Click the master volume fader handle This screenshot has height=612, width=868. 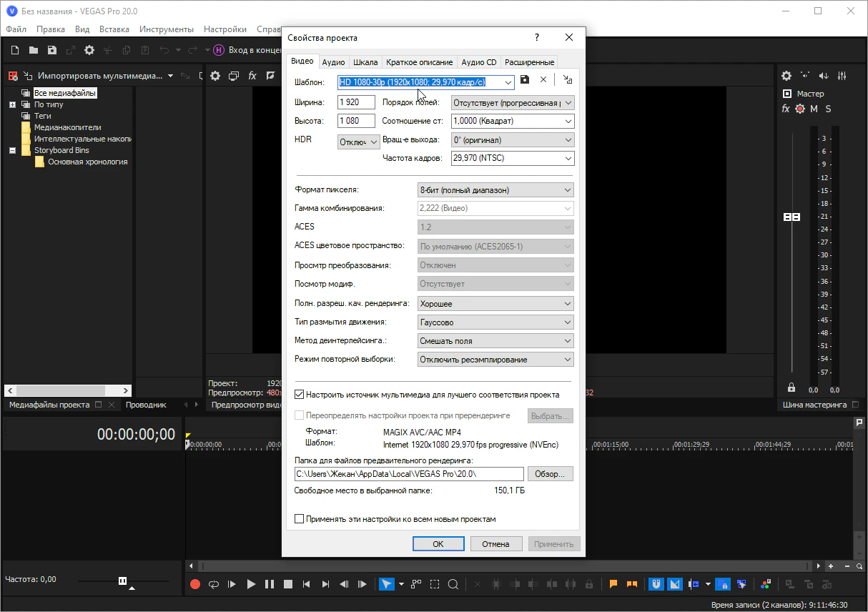tap(791, 217)
